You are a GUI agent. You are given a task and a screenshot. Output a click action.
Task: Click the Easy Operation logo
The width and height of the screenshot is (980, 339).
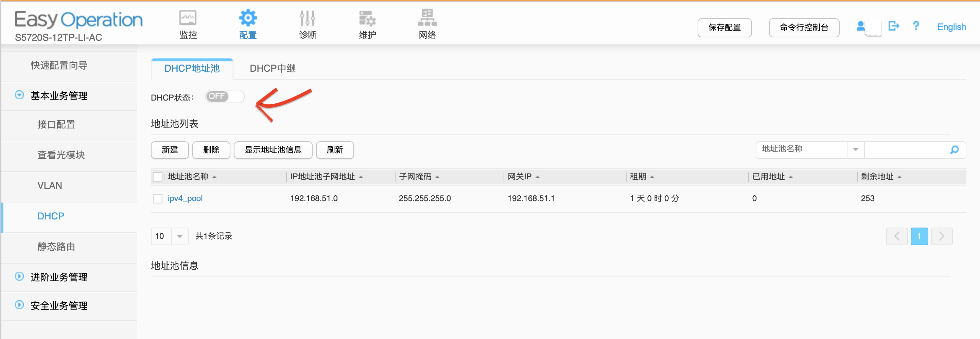click(78, 20)
